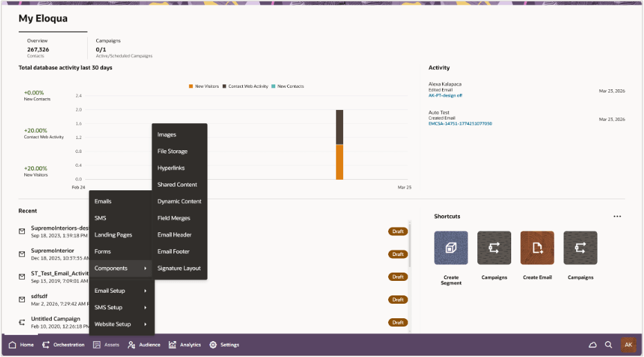
Task: Click the Draft badge for SupremoInterior
Action: (398, 255)
